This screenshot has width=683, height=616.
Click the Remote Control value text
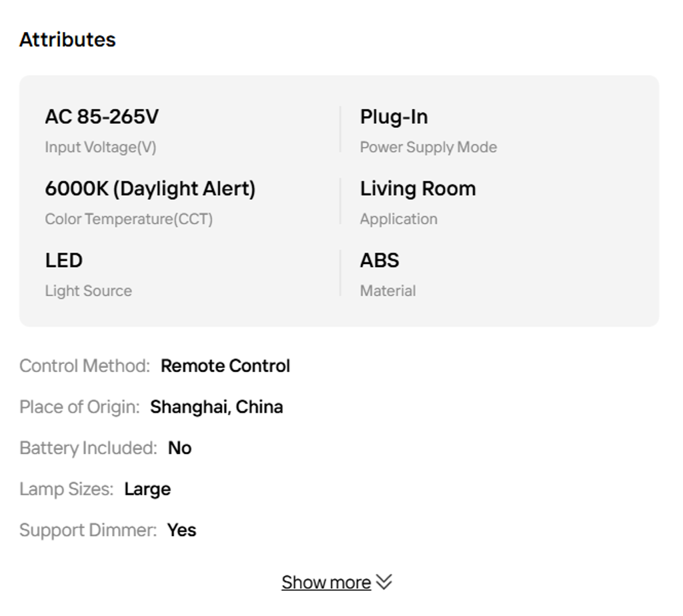[x=225, y=366]
